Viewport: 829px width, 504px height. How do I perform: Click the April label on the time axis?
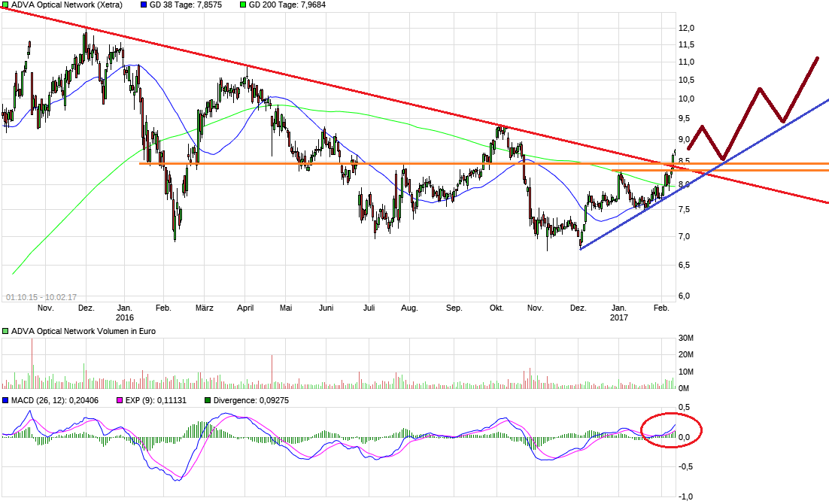pos(245,308)
